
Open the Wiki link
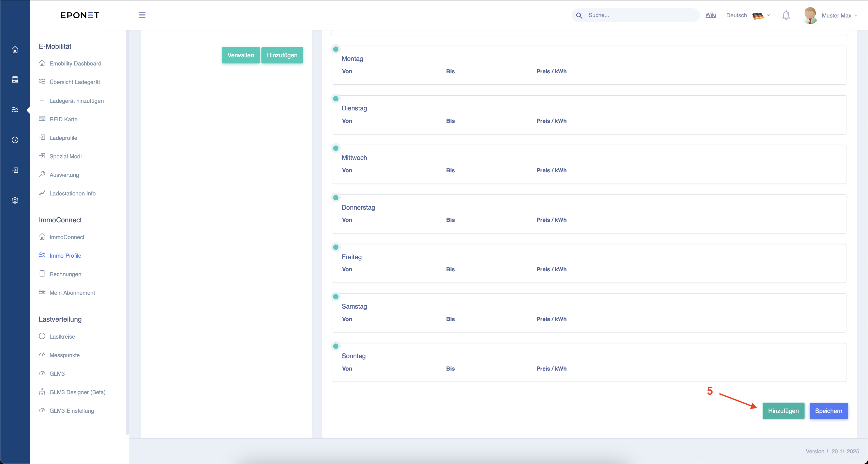coord(710,15)
